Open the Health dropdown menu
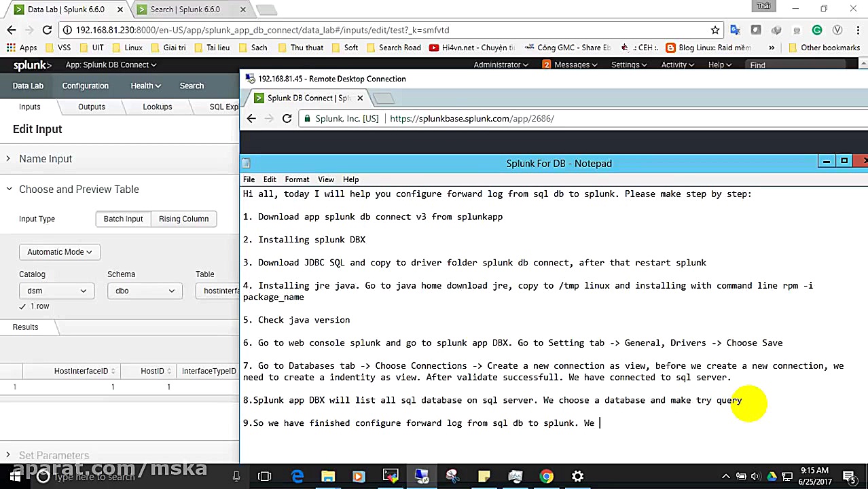 click(145, 86)
